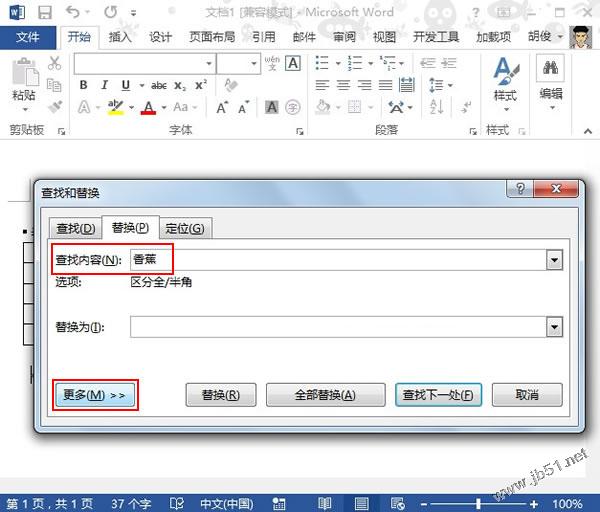Toggle Bold formatting
The height and width of the screenshot is (512, 600).
[83, 85]
